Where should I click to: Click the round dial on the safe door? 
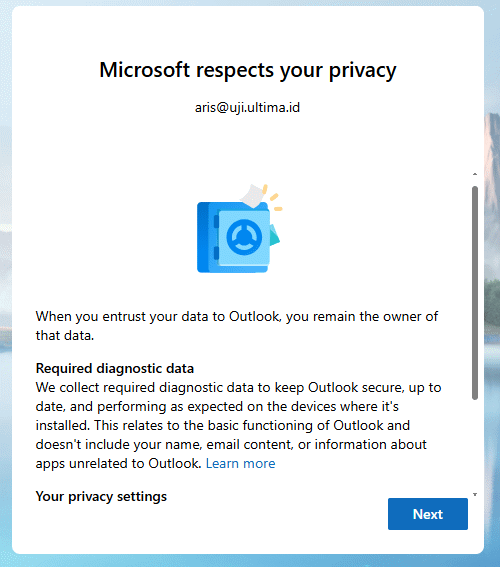[244, 237]
